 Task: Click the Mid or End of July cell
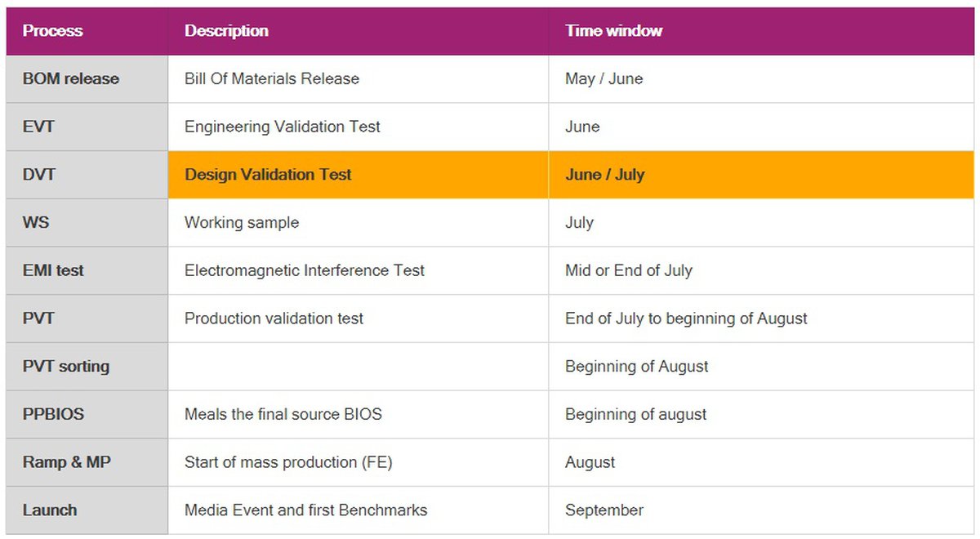coord(629,270)
